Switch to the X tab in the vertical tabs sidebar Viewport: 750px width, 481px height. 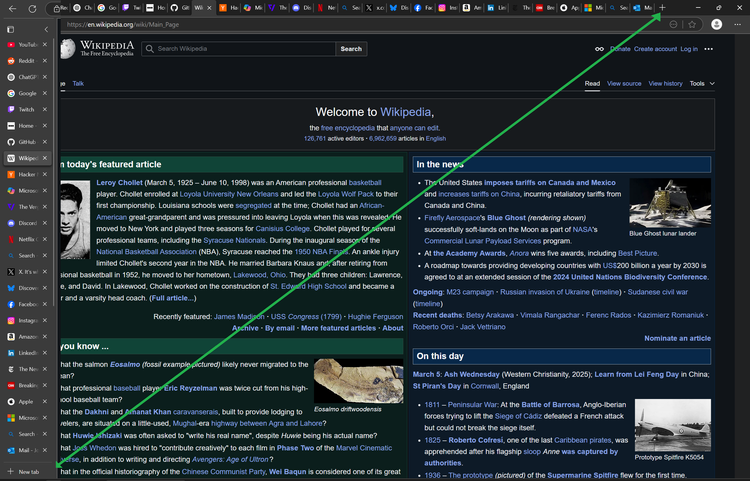click(24, 272)
